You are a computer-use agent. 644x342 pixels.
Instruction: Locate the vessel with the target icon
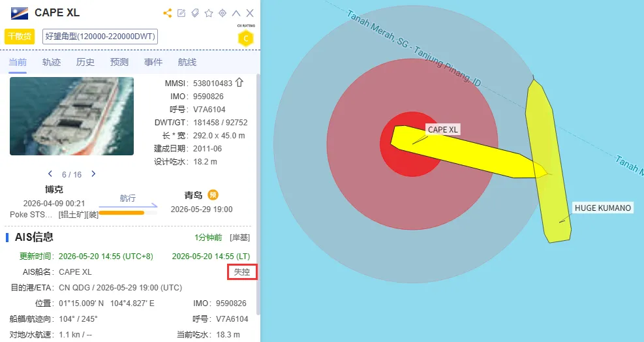point(222,13)
